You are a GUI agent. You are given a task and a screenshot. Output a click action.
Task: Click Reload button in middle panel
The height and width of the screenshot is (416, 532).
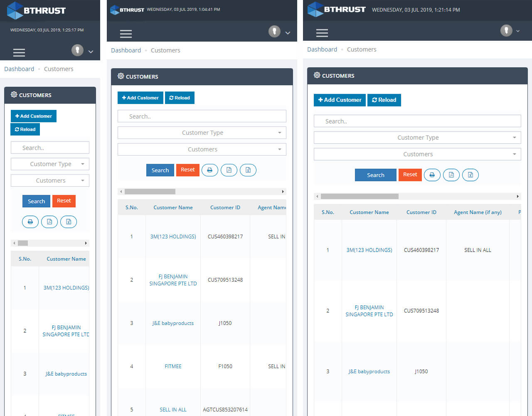(x=180, y=98)
